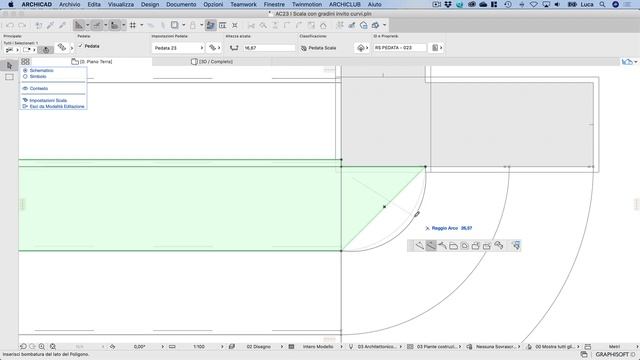640x360 pixels.
Task: Click the Redo arrow icon
Action: pyautogui.click(x=22, y=25)
